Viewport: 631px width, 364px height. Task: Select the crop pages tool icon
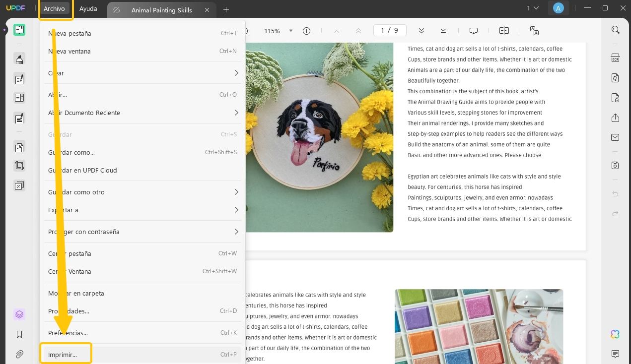pyautogui.click(x=19, y=166)
